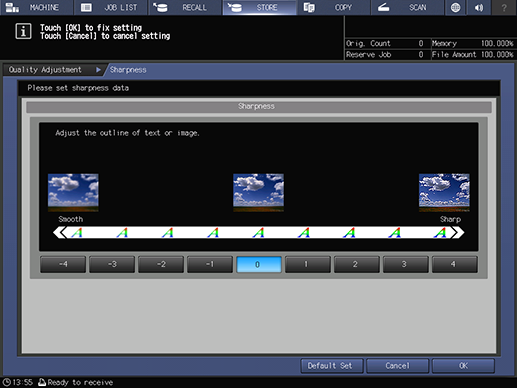
Task: Confirm the setting with OK
Action: click(463, 366)
